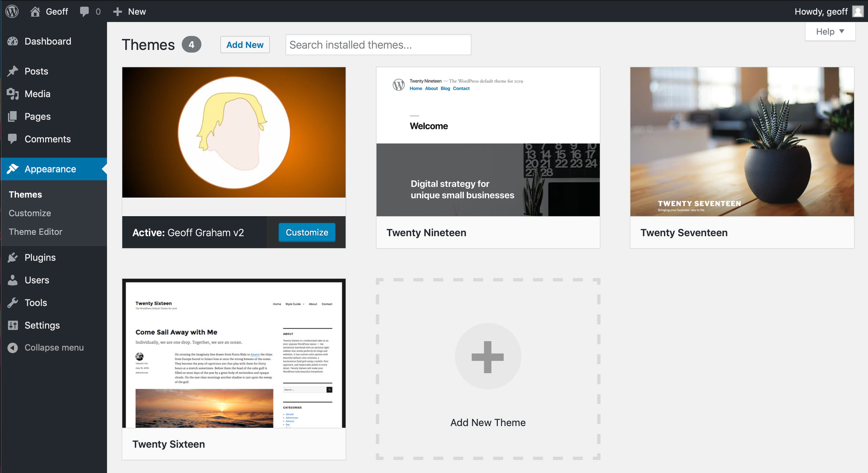Switch to the Theme Editor submenu item

(x=35, y=232)
